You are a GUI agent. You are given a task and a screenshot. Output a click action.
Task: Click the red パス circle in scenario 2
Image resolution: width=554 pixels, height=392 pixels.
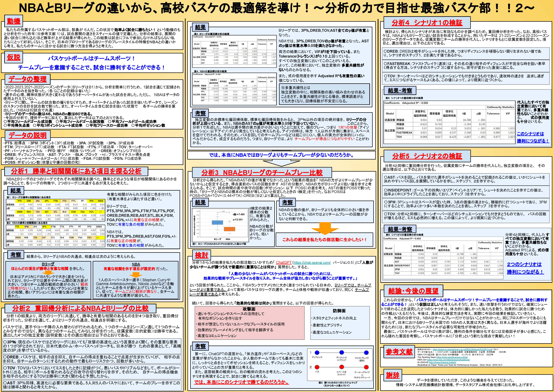pos(317,367)
